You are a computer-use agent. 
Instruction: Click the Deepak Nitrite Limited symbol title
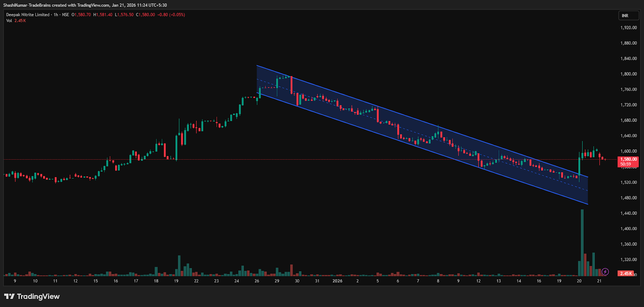(x=28, y=15)
